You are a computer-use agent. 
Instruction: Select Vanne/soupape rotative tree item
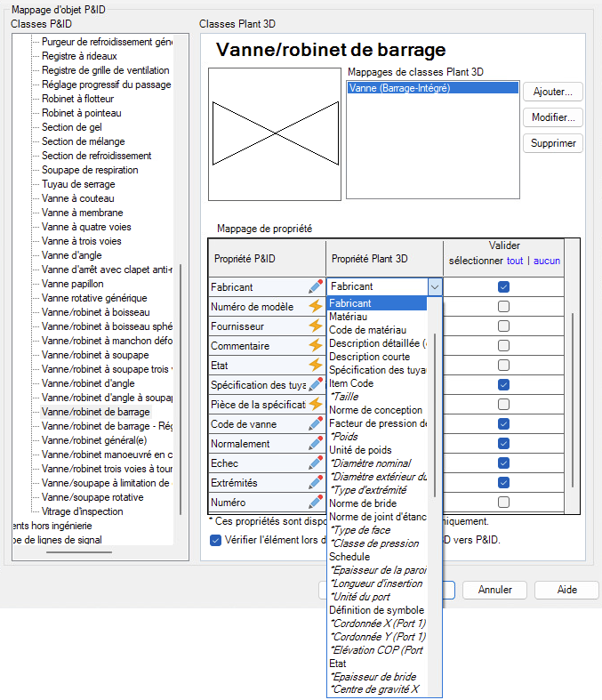pyautogui.click(x=92, y=497)
